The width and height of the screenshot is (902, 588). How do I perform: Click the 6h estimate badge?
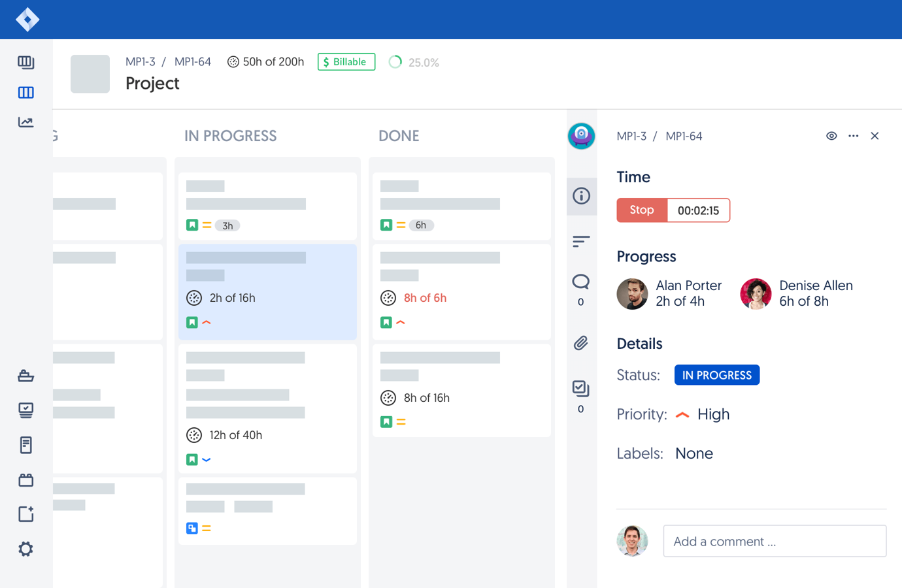(421, 225)
